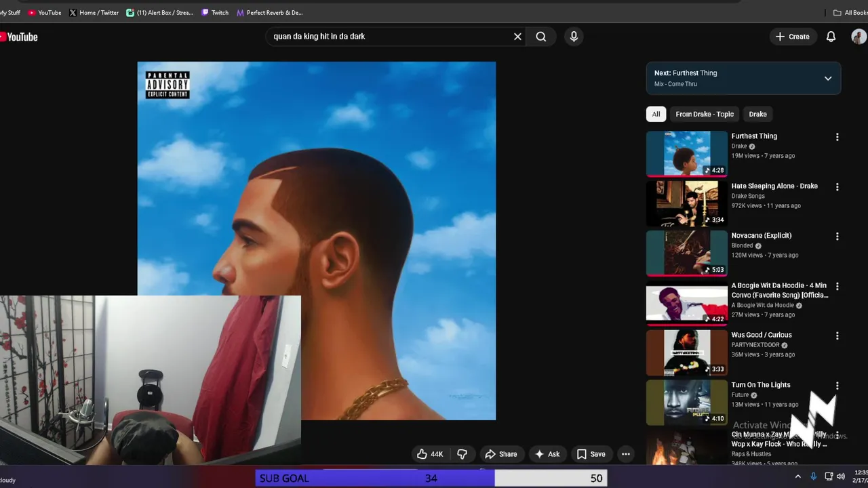Open the A Boogie 4 Min Convo thumbnail
Image resolution: width=868 pixels, height=488 pixels.
point(686,303)
